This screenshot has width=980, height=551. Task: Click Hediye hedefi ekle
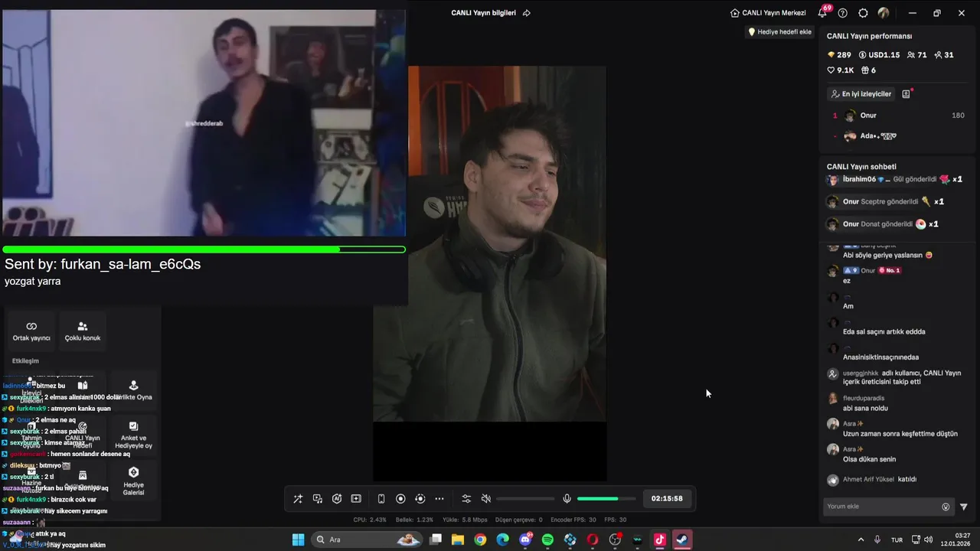click(x=779, y=32)
